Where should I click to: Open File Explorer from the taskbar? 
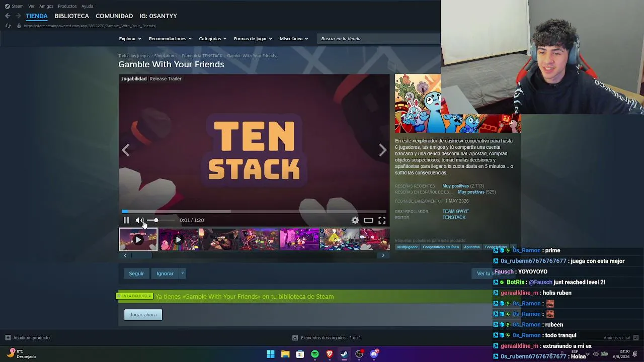coord(285,354)
